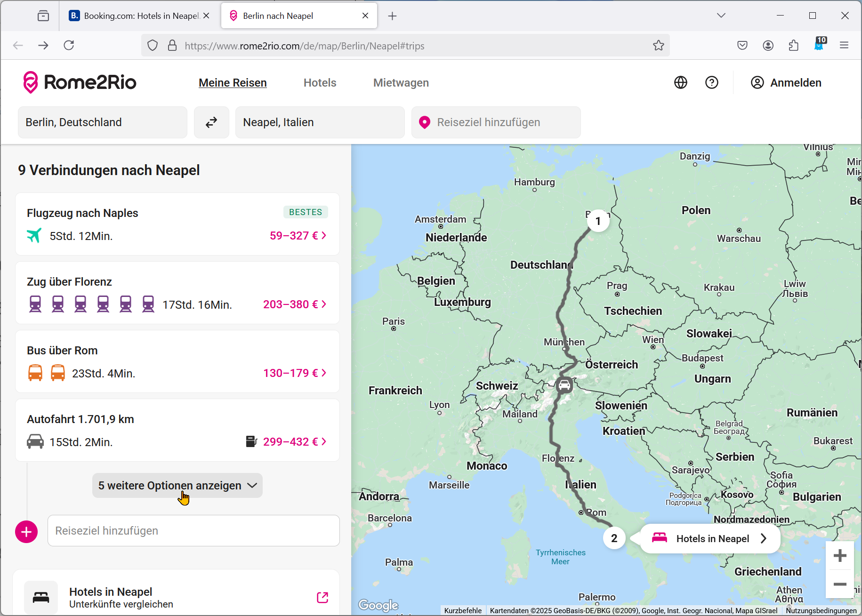Open Autofahrt price 299–432 €
Viewport: 862px width, 616px height.
click(295, 442)
